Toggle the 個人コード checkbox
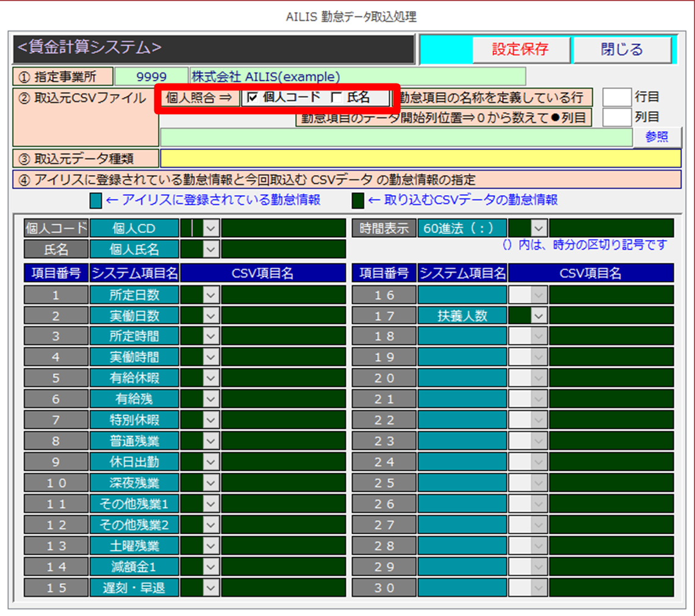This screenshot has height=616, width=695. pos(253,98)
